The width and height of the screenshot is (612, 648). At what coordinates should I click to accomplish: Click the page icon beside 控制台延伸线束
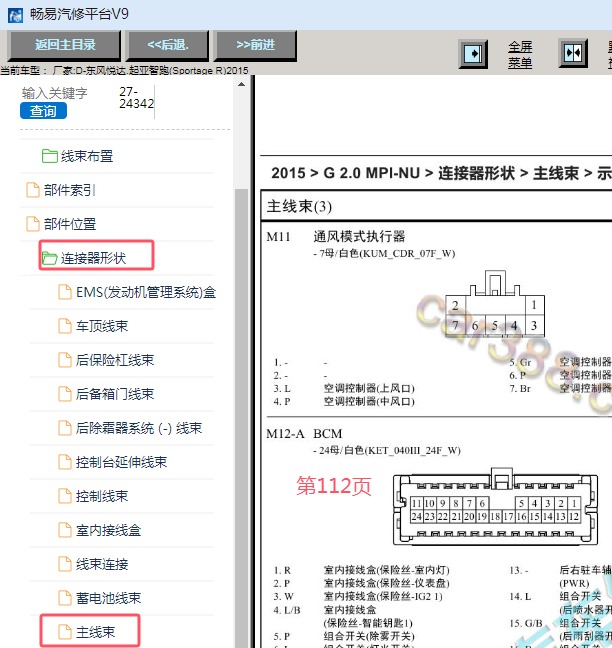[x=64, y=462]
